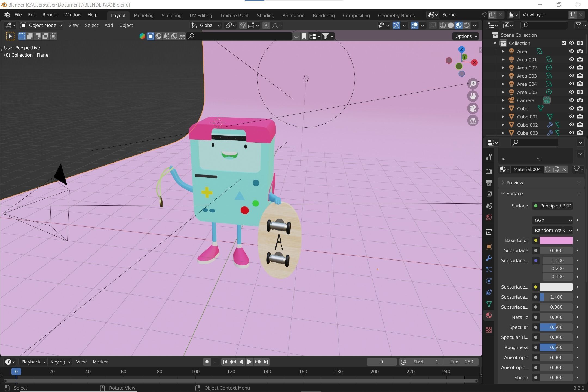Open GGX distribution dropdown

click(552, 220)
